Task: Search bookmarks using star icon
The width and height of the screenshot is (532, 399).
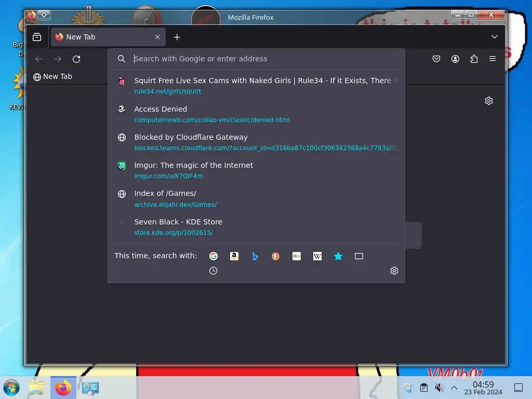Action: point(338,256)
